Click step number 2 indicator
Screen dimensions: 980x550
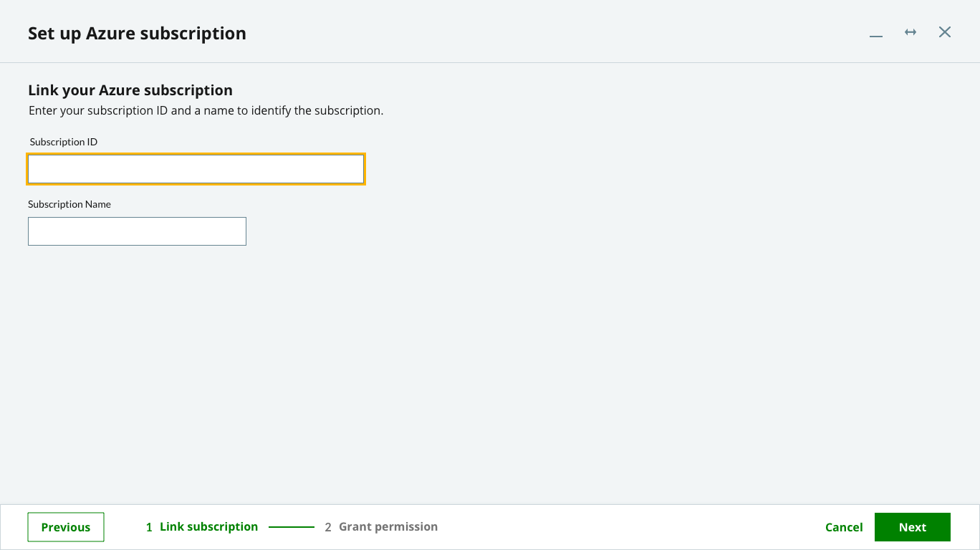(x=327, y=526)
